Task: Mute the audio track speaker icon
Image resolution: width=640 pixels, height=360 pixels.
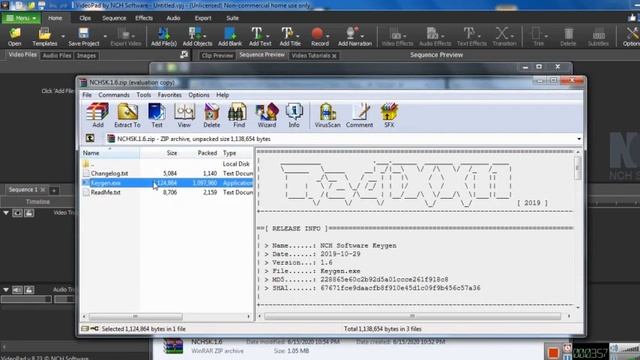Action: pyautogui.click(x=17, y=289)
